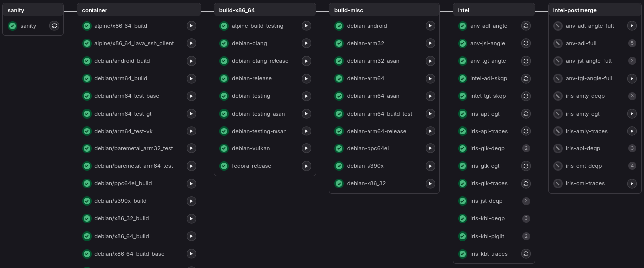The height and width of the screenshot is (268, 644).
Task: Expand the iris-cml-deqp group of 4 jobs
Action: [632, 166]
